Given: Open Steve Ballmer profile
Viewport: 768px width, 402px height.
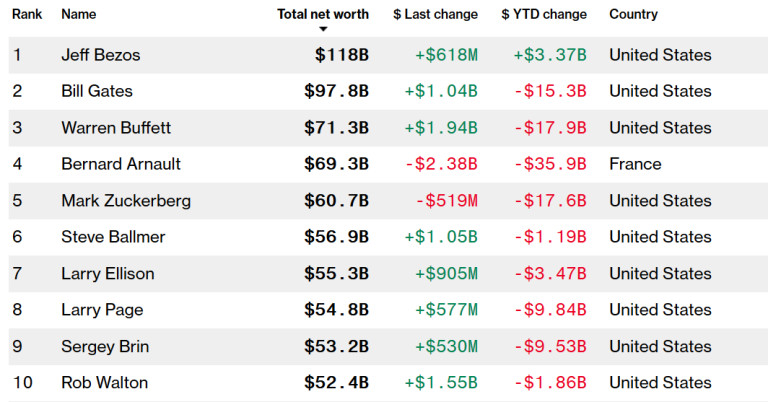Looking at the screenshot, I should pos(113,237).
